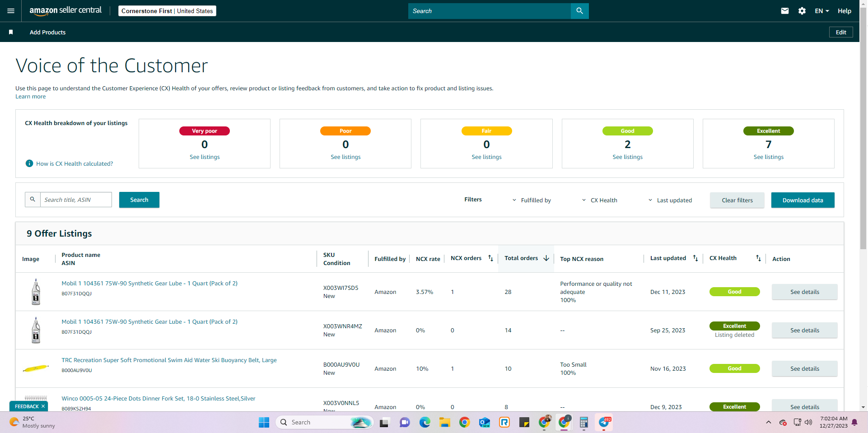Click the 3.57% NCX rate value
The width and height of the screenshot is (868, 433).
pos(424,292)
